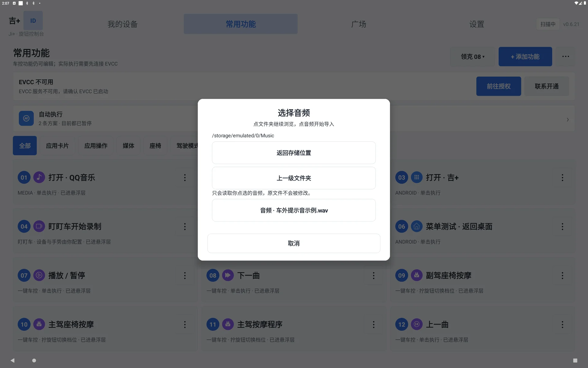This screenshot has height=368, width=588.
Task: Open the more menu for 打开 · QQ音乐
Action: [x=185, y=178]
